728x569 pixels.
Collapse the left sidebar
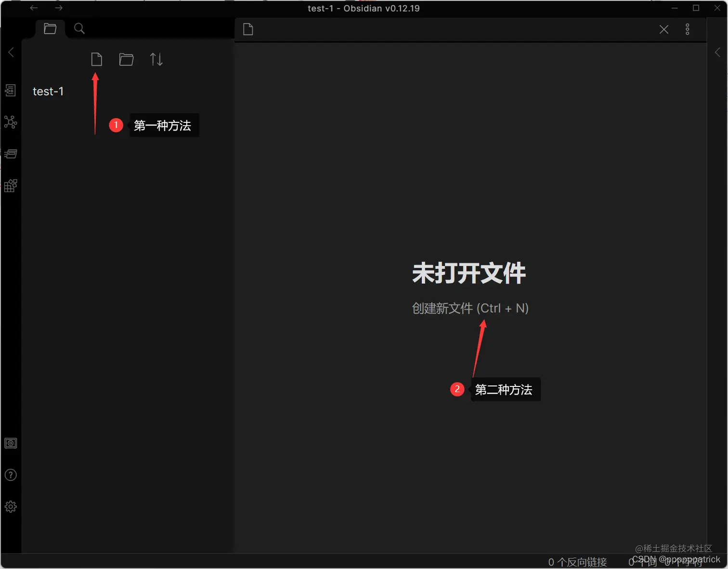pos(11,52)
